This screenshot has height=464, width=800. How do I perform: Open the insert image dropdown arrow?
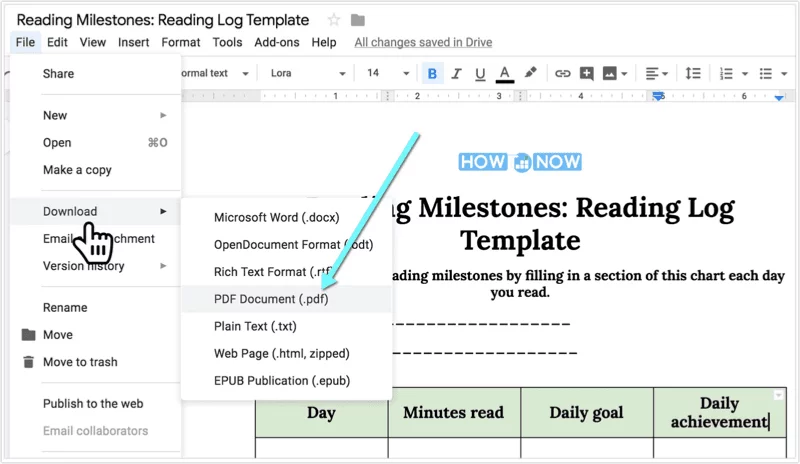(x=624, y=74)
